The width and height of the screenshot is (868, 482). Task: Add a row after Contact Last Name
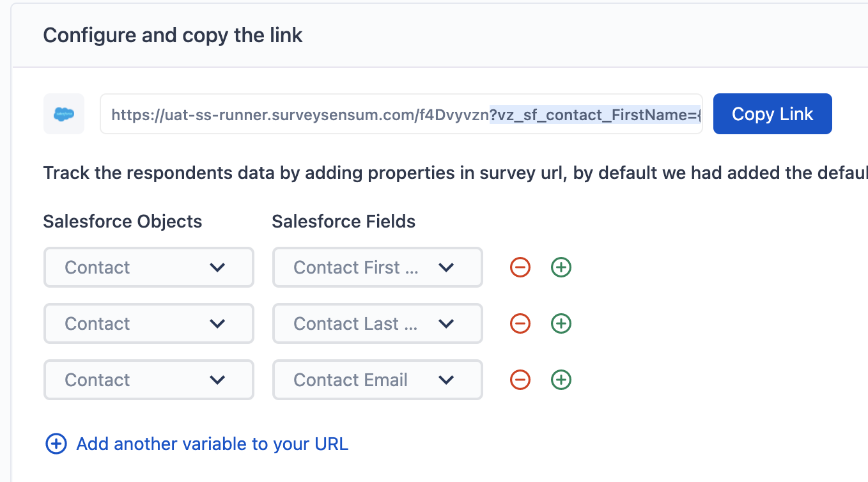(561, 323)
